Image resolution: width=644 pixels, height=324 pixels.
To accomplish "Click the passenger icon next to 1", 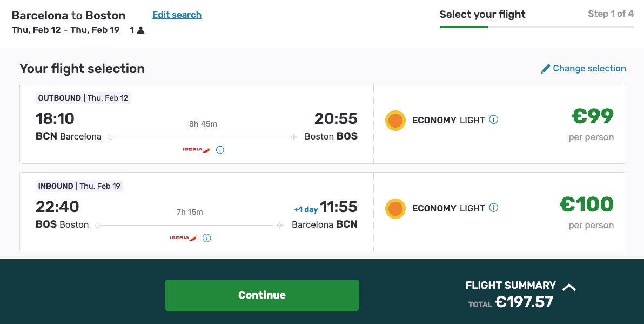I will tap(140, 30).
